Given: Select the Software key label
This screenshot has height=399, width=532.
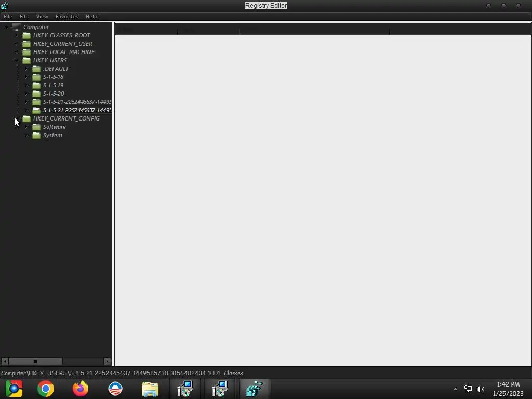Looking at the screenshot, I should (x=54, y=127).
